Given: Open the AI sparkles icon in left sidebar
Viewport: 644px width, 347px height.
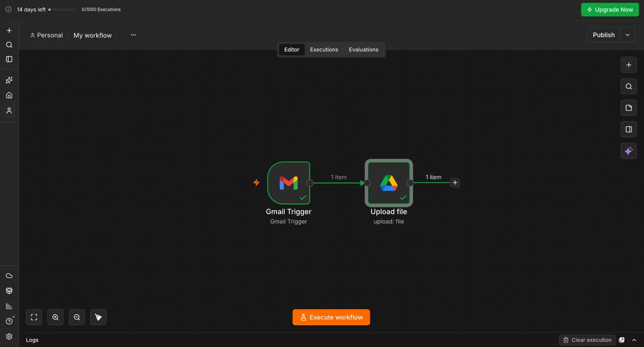Looking at the screenshot, I should pos(9,80).
